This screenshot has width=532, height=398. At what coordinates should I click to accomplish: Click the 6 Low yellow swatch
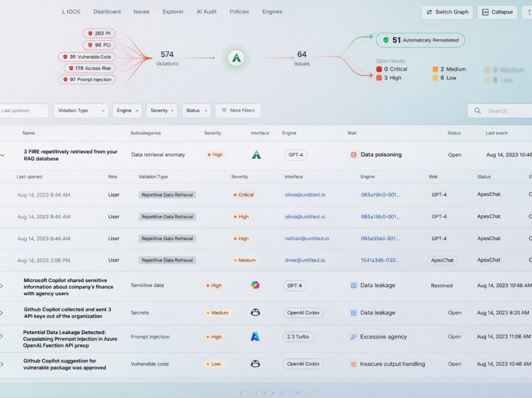[x=435, y=78]
